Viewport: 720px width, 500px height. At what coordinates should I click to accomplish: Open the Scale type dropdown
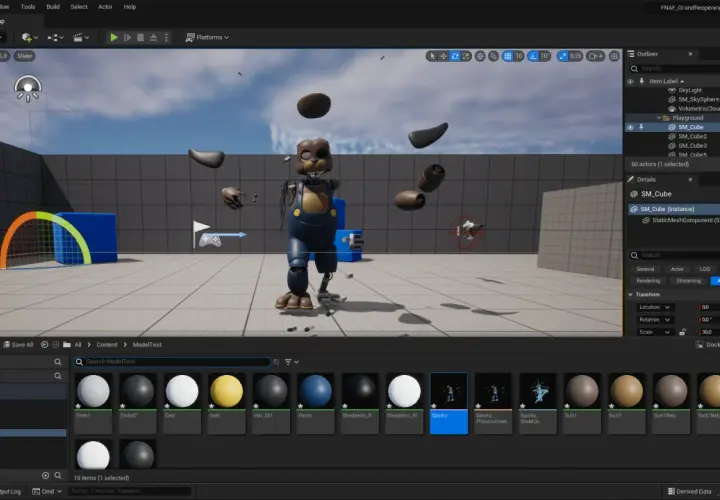pyautogui.click(x=655, y=332)
